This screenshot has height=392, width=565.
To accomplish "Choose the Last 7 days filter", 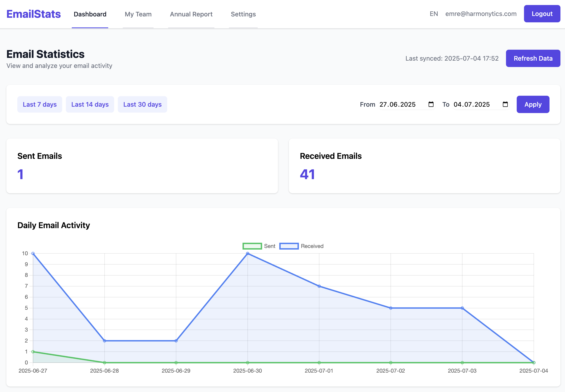I will (x=40, y=104).
